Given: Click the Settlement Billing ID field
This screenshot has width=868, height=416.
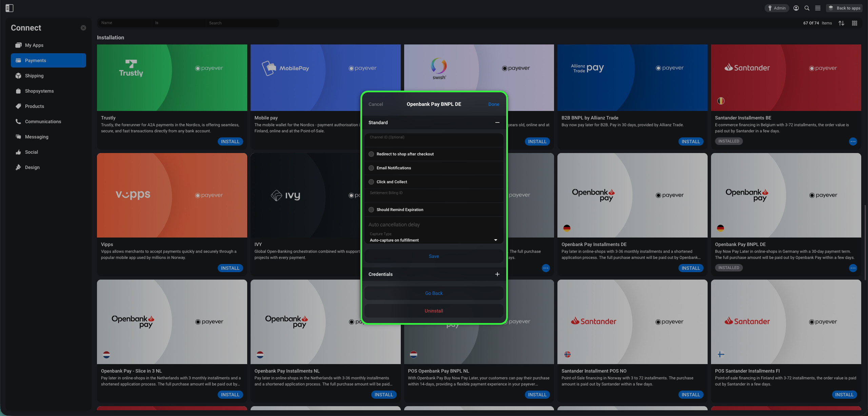Looking at the screenshot, I should [434, 196].
